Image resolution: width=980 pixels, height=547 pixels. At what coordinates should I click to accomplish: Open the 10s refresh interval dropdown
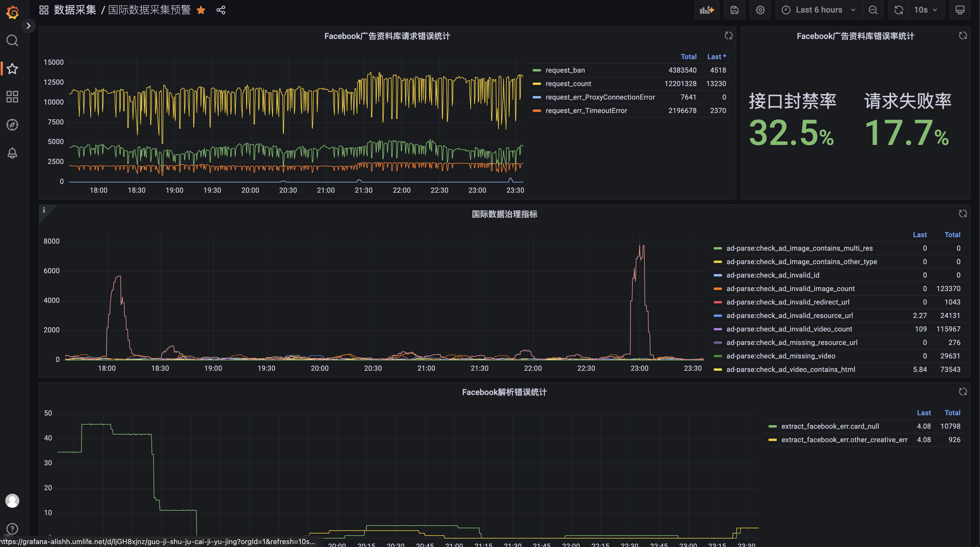click(x=926, y=10)
